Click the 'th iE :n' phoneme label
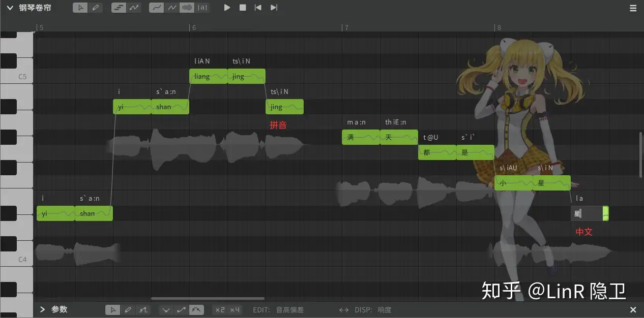The image size is (644, 318). [395, 122]
